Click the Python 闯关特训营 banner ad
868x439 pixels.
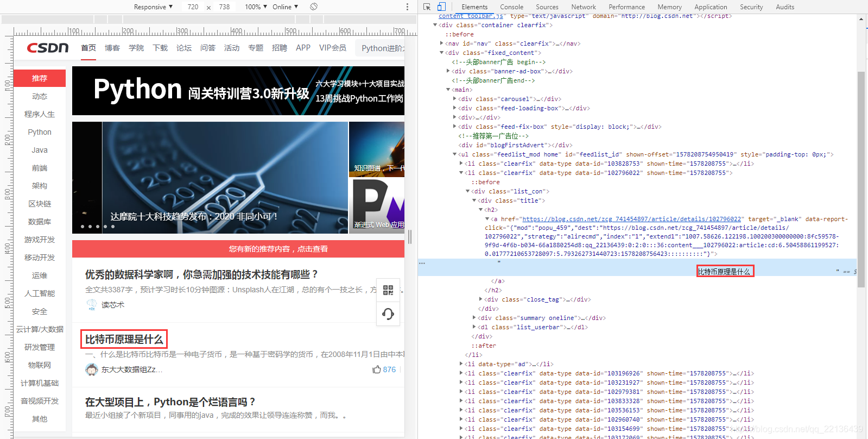point(238,91)
